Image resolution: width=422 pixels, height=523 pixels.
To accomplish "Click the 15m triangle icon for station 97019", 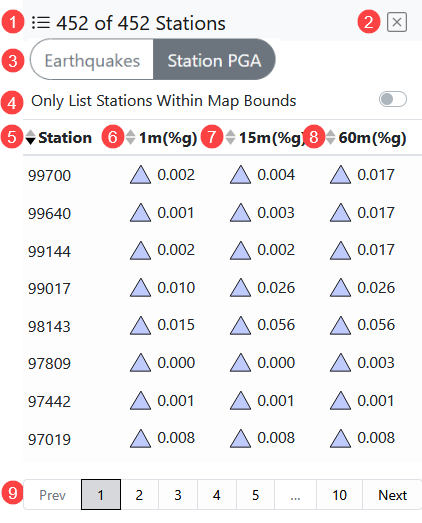I will [241, 438].
